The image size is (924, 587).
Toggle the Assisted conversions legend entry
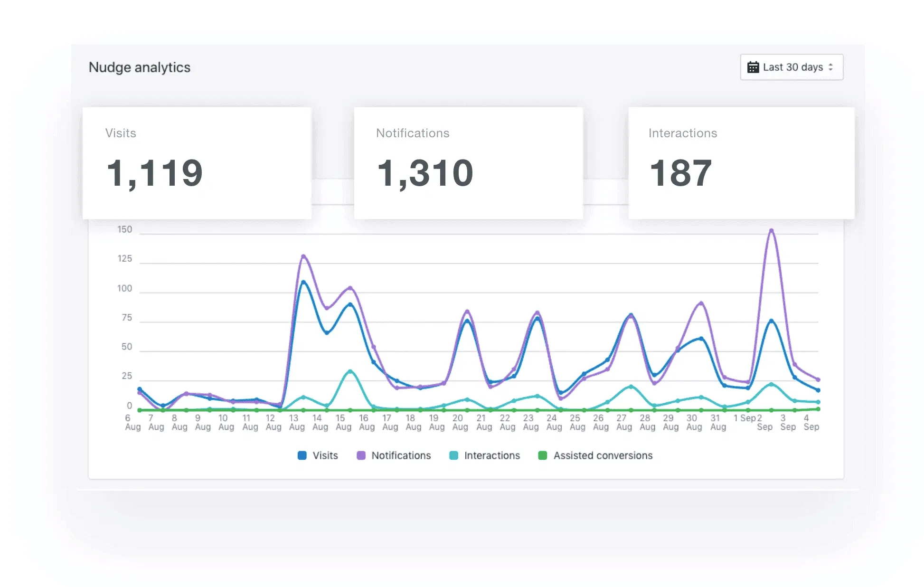pyautogui.click(x=603, y=455)
